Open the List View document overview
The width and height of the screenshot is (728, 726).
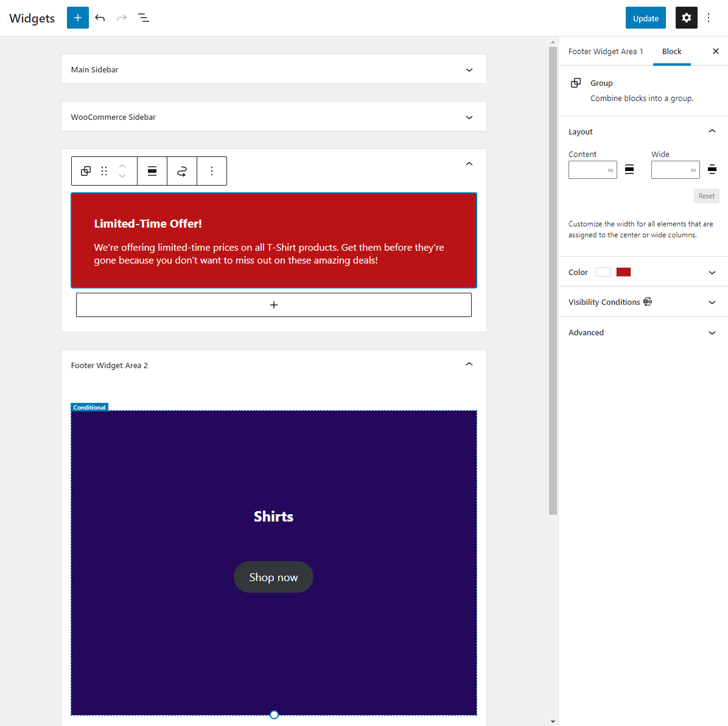coord(144,18)
